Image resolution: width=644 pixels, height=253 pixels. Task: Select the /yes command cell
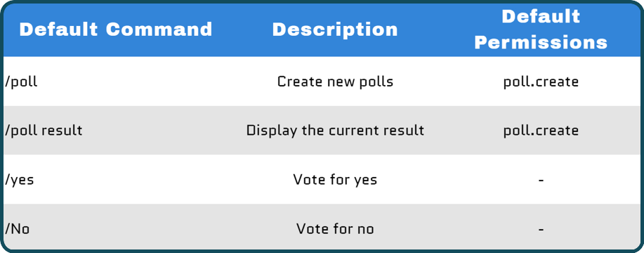tap(19, 180)
